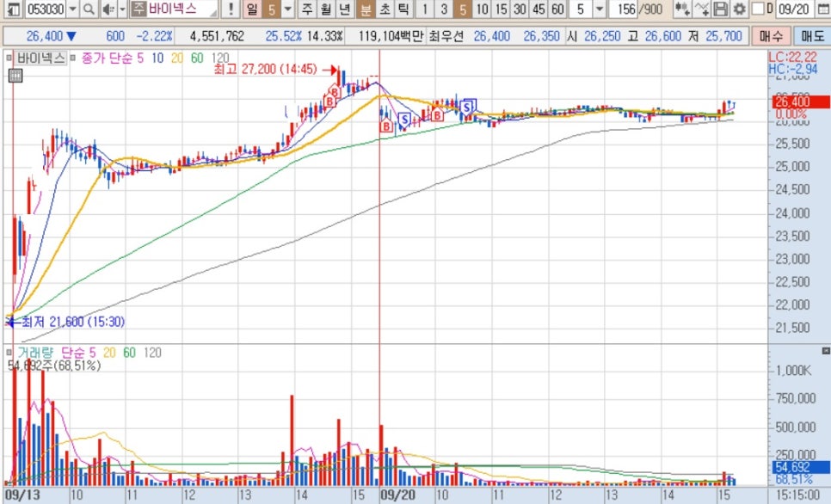Switch to the 주 weekly chart
The image size is (831, 504).
(307, 9)
